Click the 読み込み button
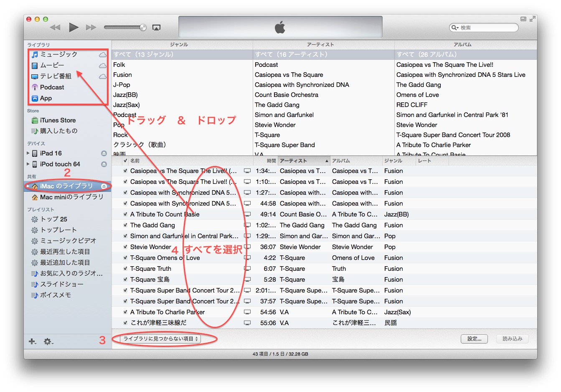The width and height of the screenshot is (561, 392). (x=513, y=339)
